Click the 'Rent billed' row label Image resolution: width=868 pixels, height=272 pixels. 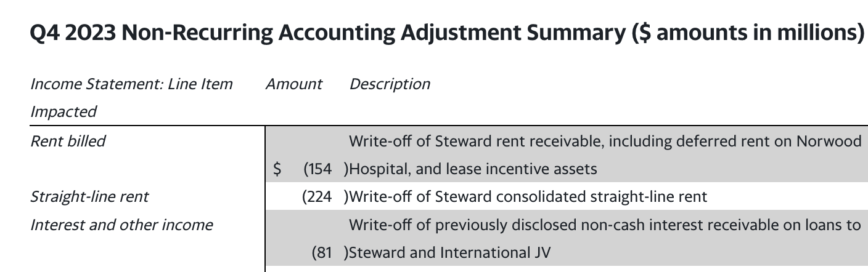(x=68, y=141)
